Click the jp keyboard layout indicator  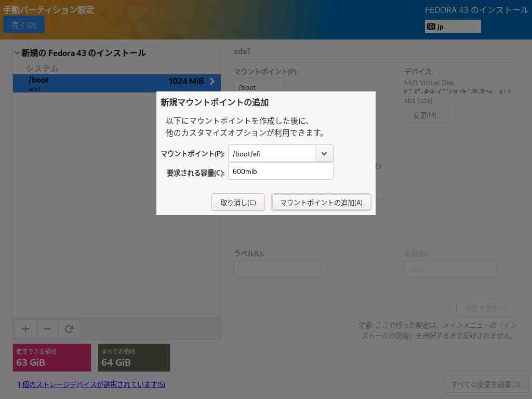[453, 26]
